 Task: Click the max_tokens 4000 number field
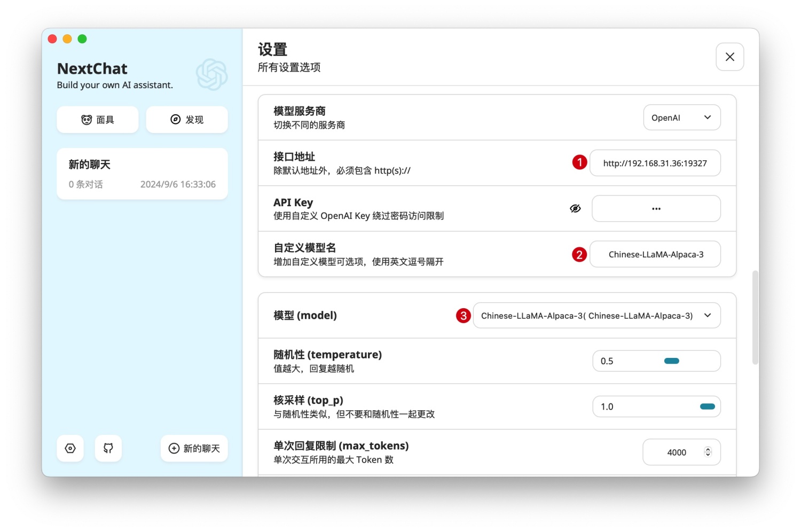[x=682, y=452]
